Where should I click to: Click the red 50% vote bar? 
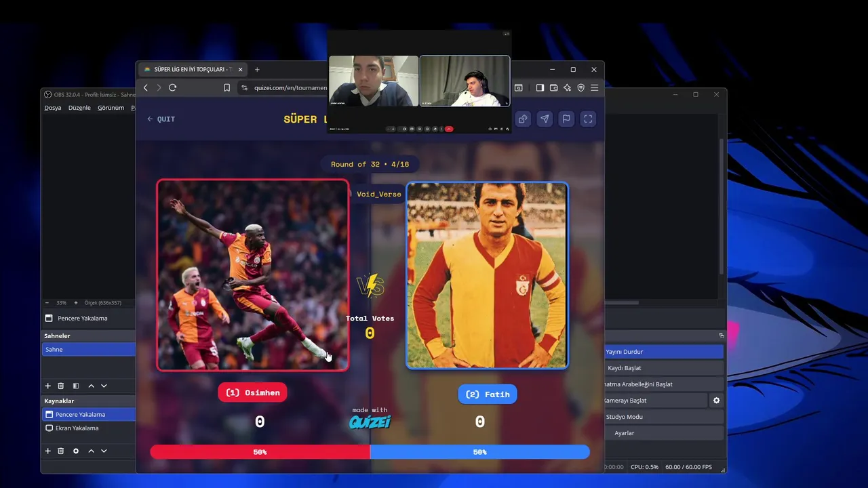260,452
